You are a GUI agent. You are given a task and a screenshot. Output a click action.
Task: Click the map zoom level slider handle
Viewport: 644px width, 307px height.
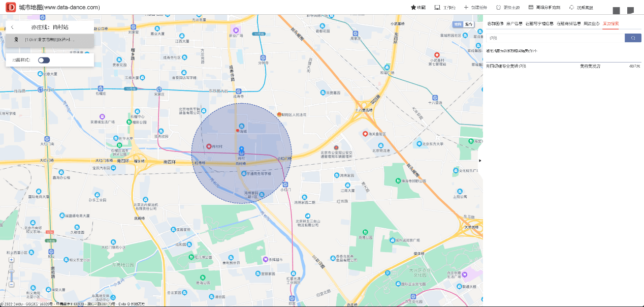pos(11,272)
